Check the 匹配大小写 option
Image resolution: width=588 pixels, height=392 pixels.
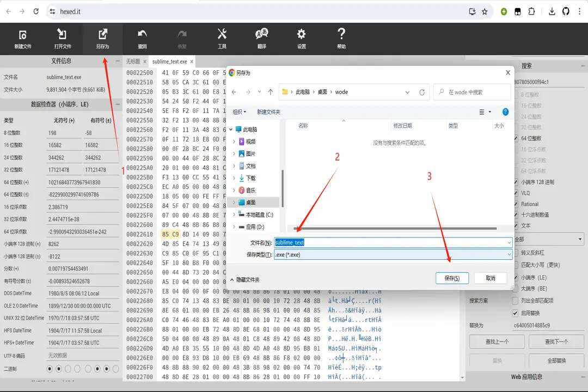pos(516,265)
